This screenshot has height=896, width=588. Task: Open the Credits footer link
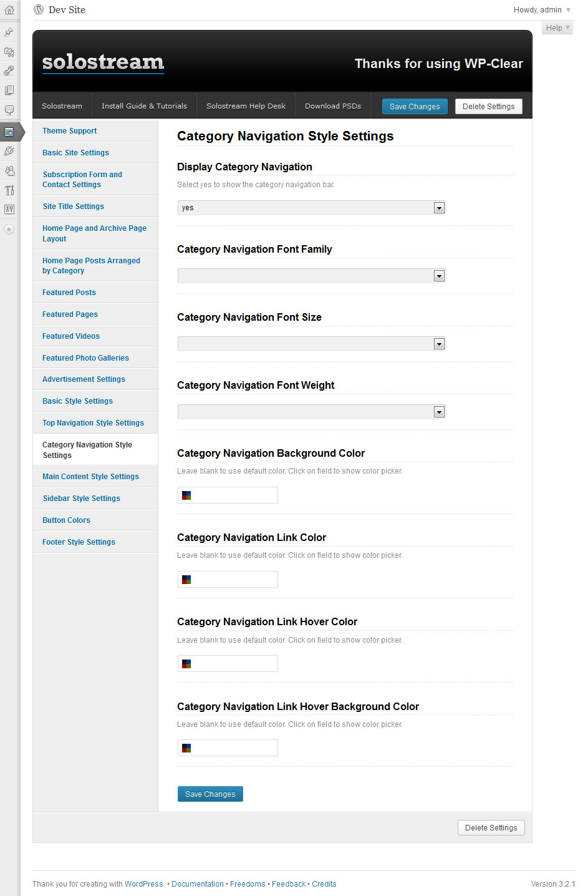tap(324, 884)
